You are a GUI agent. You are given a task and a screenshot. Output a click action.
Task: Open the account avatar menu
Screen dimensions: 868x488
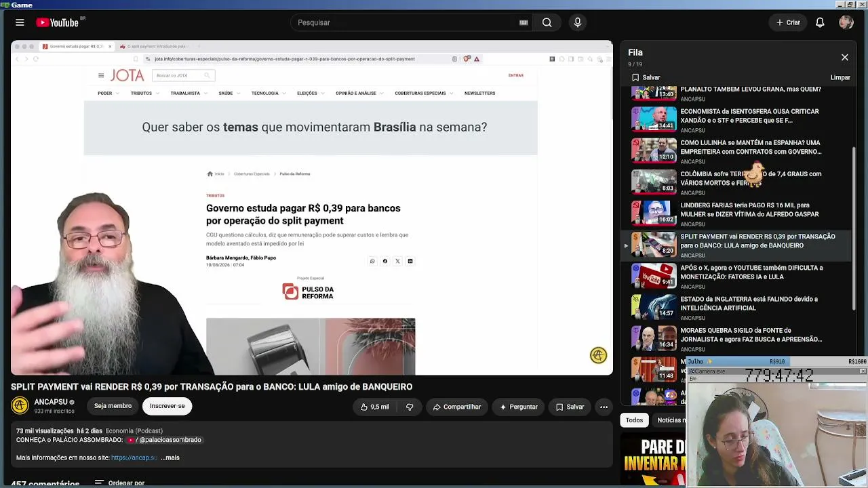(x=846, y=22)
